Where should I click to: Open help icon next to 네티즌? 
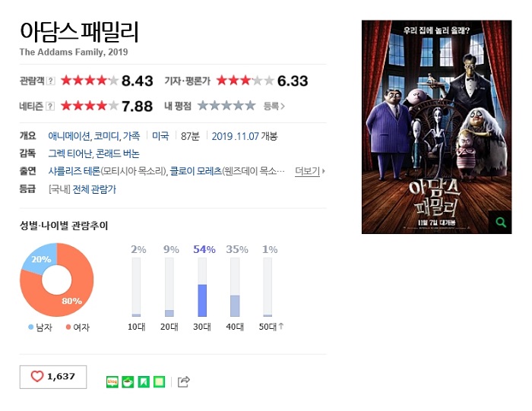50,106
